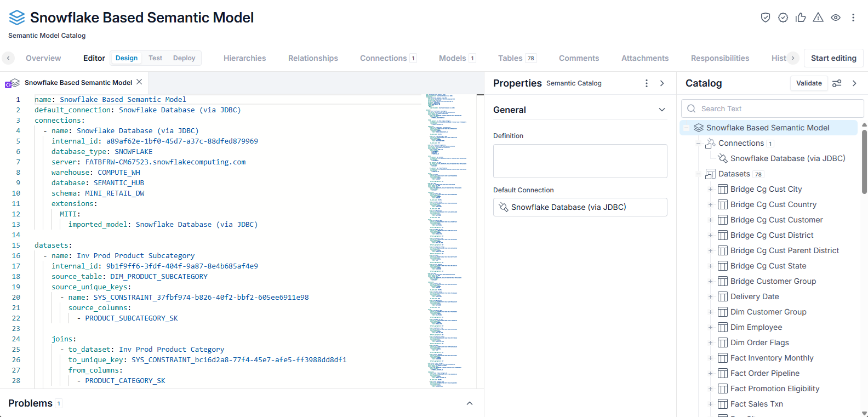Open the Comments tab
The height and width of the screenshot is (417, 868).
tap(579, 58)
